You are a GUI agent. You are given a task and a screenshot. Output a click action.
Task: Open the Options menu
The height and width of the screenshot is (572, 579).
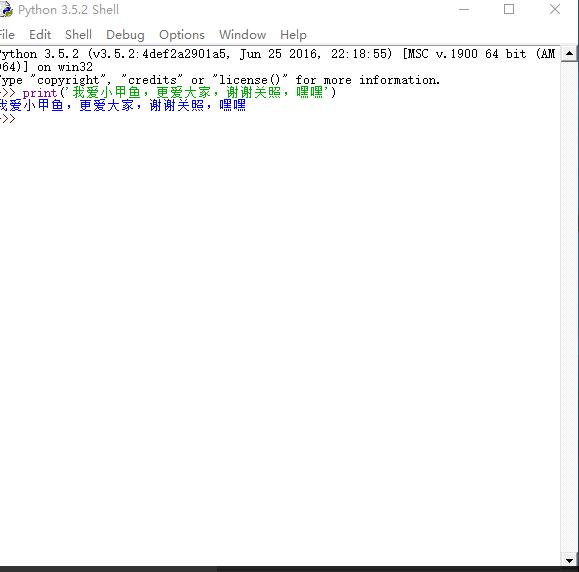[182, 35]
